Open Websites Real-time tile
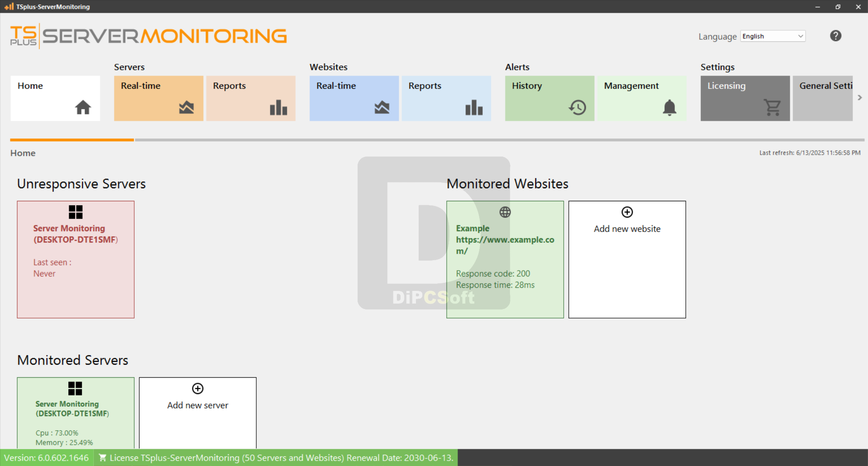The image size is (868, 466). point(354,98)
